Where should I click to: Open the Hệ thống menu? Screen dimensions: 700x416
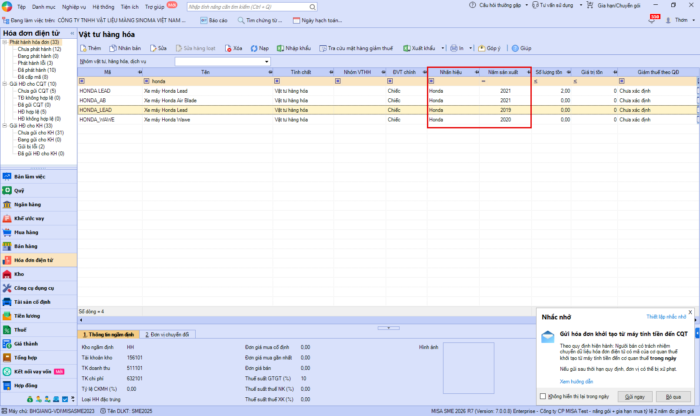(103, 7)
